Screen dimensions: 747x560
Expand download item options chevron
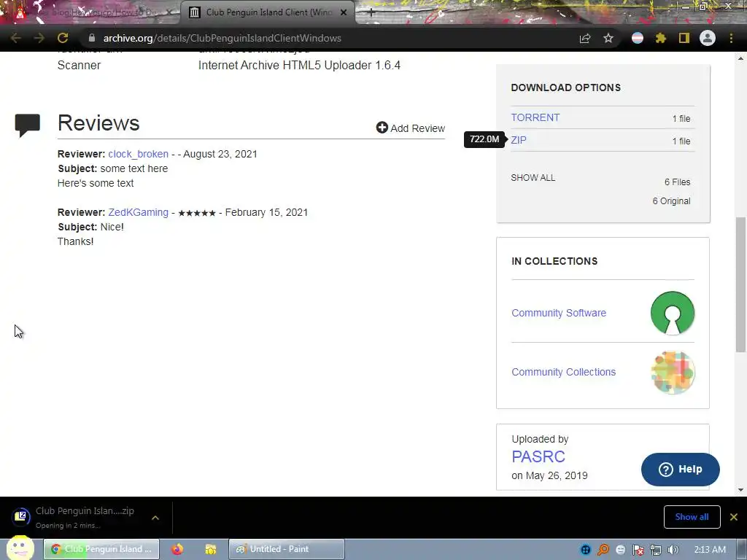tap(155, 518)
